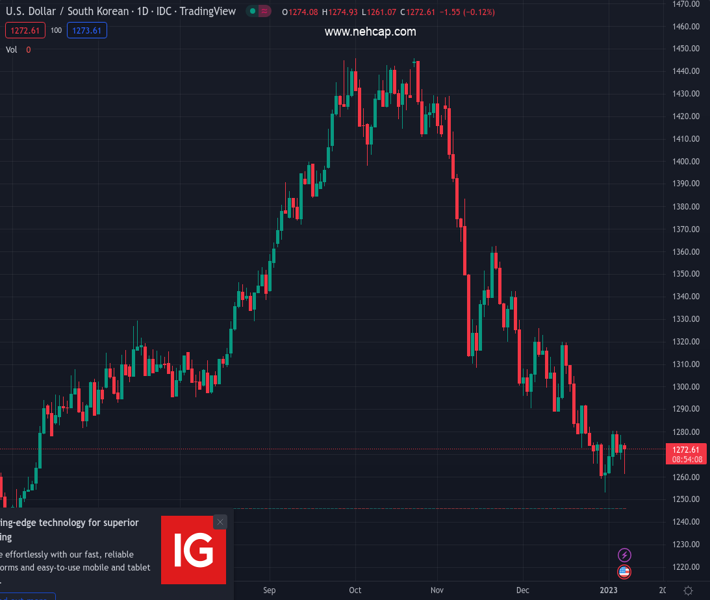This screenshot has width=710, height=600.
Task: Click the spread value 100
Action: coord(56,31)
